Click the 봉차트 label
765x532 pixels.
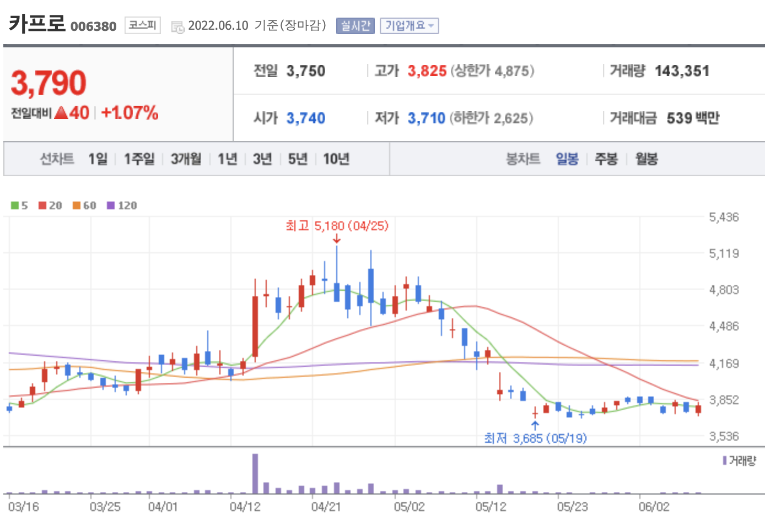coord(523,159)
